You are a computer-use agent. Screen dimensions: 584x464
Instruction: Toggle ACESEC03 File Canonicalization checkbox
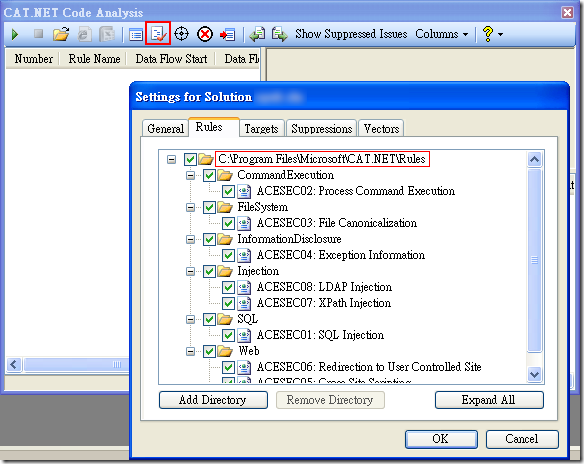pos(228,223)
